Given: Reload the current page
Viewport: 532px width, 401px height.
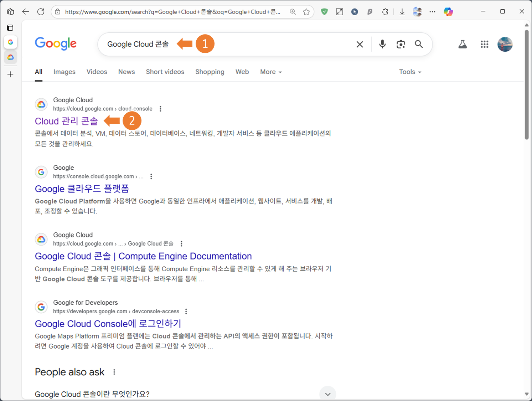Looking at the screenshot, I should click(41, 12).
